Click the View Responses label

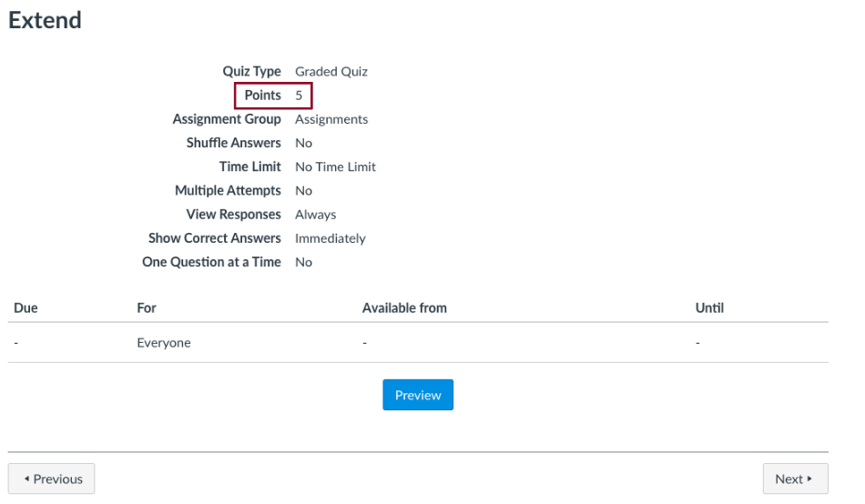233,214
